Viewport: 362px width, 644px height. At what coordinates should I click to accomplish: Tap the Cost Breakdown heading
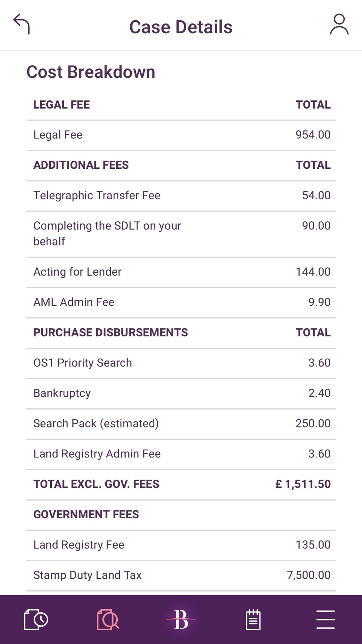91,72
